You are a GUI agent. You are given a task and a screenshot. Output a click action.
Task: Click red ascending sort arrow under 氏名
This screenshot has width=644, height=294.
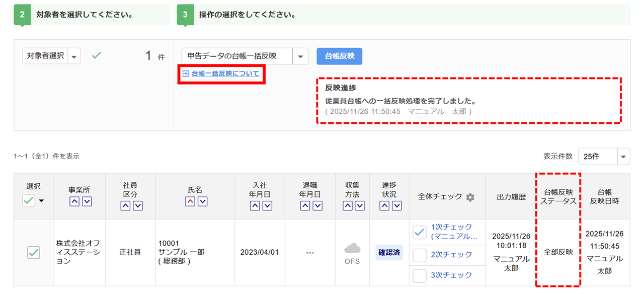[x=190, y=202]
